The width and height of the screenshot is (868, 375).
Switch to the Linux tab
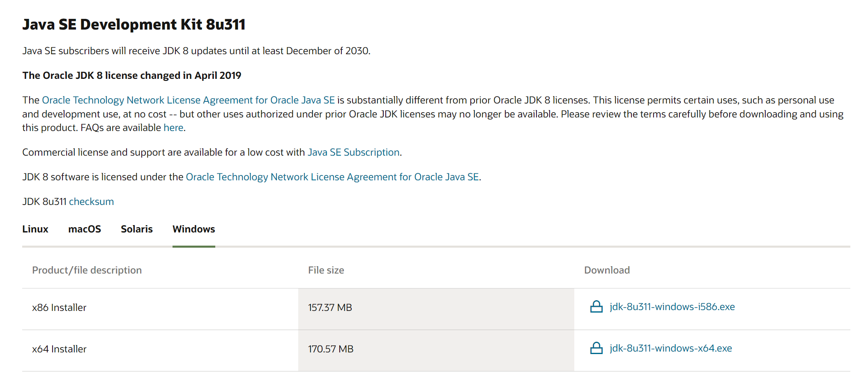(35, 229)
